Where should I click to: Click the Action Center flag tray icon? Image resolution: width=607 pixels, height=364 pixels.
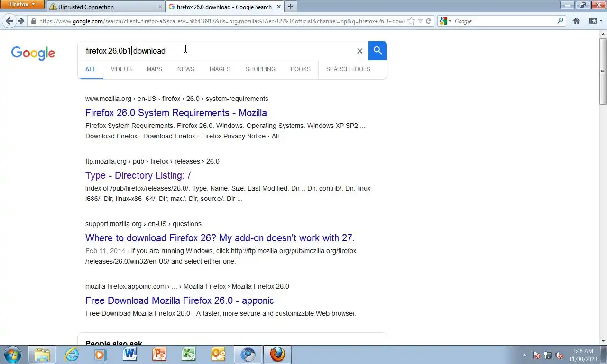pyautogui.click(x=536, y=355)
